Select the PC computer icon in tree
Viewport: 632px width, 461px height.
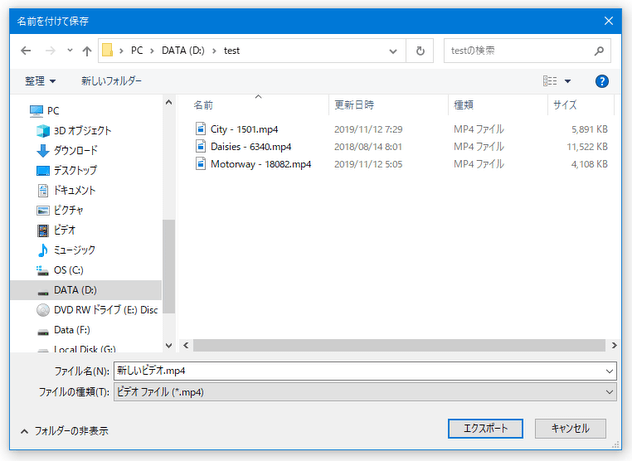pyautogui.click(x=36, y=110)
